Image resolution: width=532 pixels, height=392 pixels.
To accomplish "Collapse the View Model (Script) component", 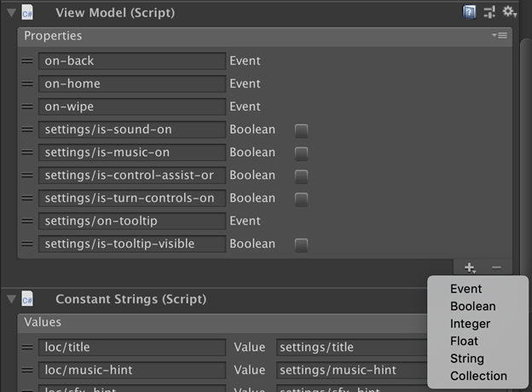I will (x=11, y=12).
